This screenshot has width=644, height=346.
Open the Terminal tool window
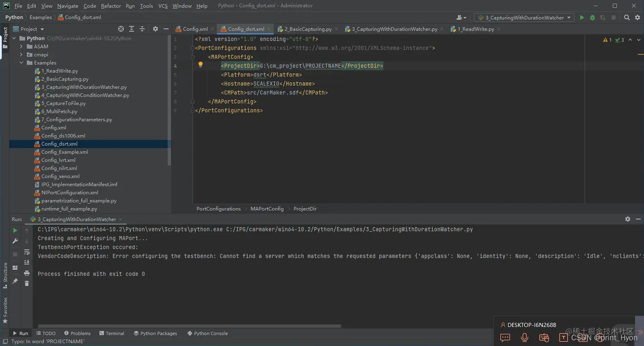[x=112, y=333]
